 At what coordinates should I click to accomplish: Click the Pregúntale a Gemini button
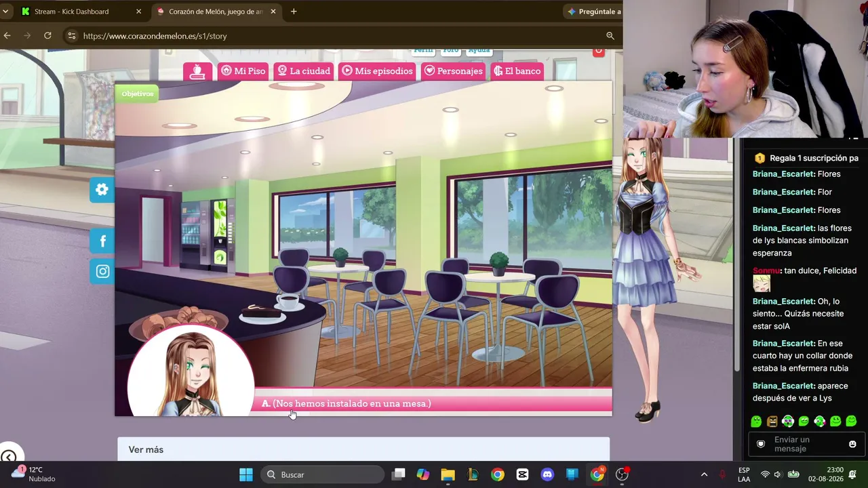594,12
